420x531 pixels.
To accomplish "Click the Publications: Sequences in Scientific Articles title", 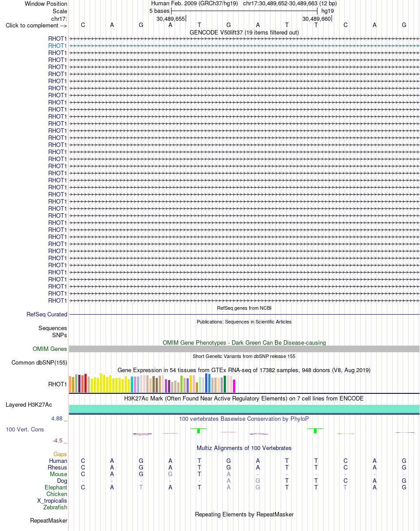I will pyautogui.click(x=244, y=322).
